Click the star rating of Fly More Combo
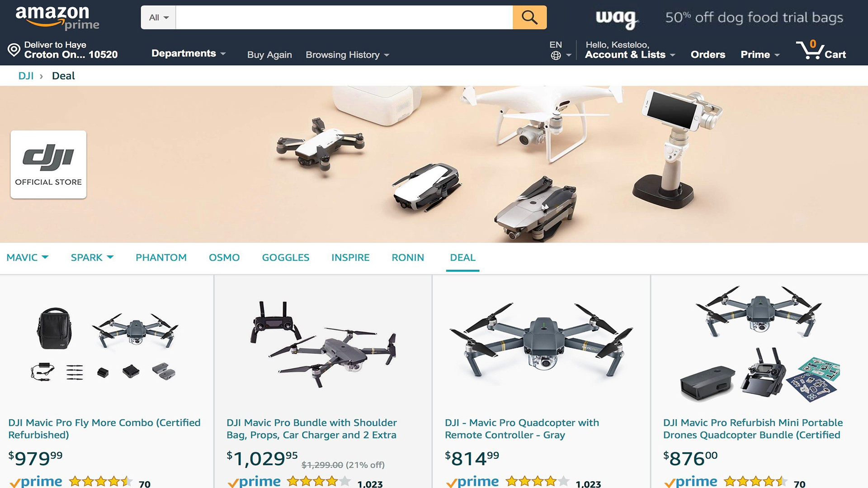 (100, 481)
